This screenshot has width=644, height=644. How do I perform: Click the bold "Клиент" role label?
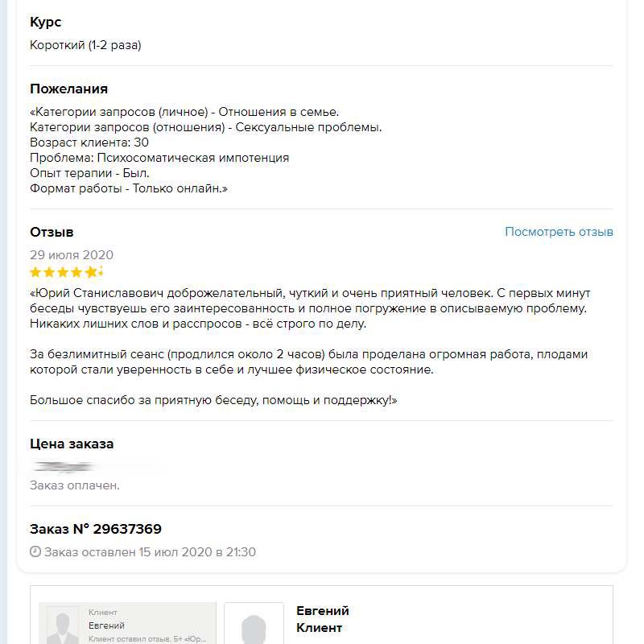(x=319, y=628)
